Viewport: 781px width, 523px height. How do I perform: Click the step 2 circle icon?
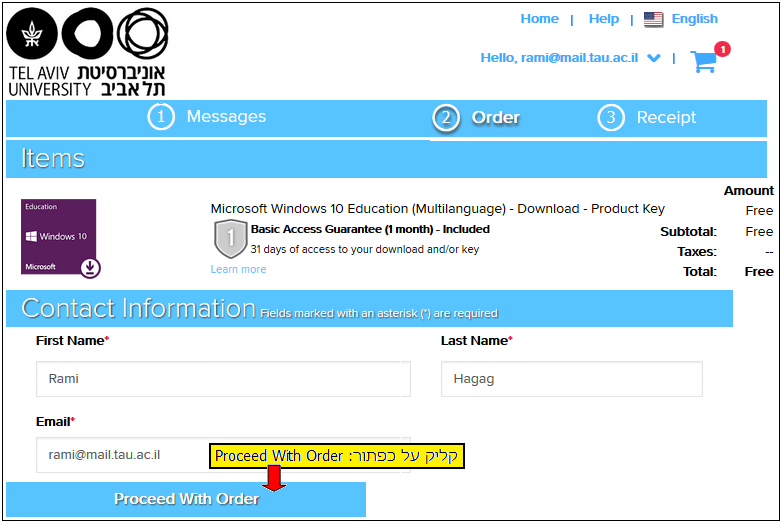(446, 118)
